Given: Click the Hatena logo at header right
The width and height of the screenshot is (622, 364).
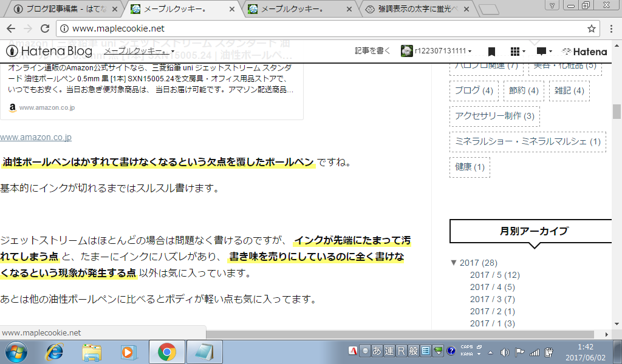Looking at the screenshot, I should point(584,52).
